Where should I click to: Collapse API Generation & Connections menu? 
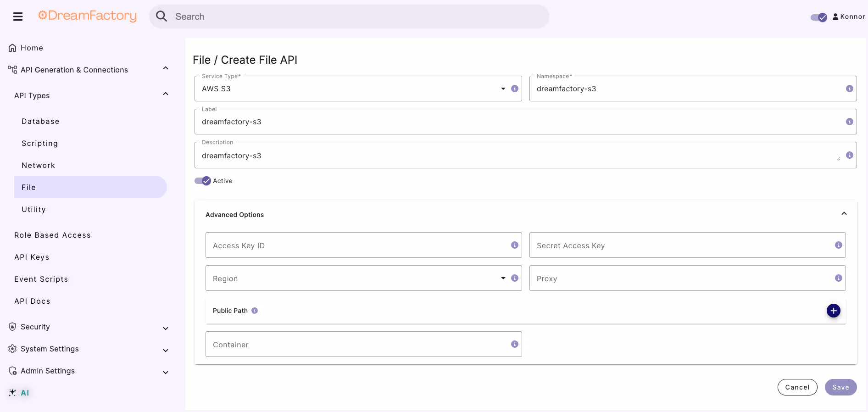point(166,68)
